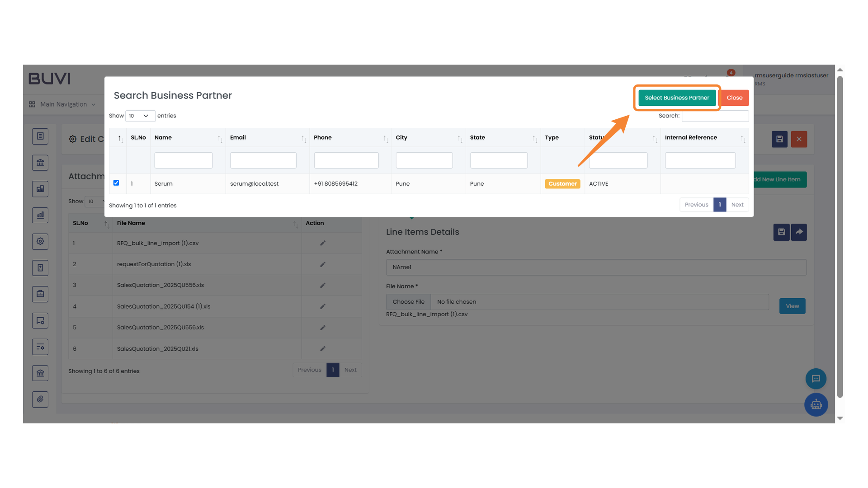Click the Main Navigation menu item

(63, 104)
